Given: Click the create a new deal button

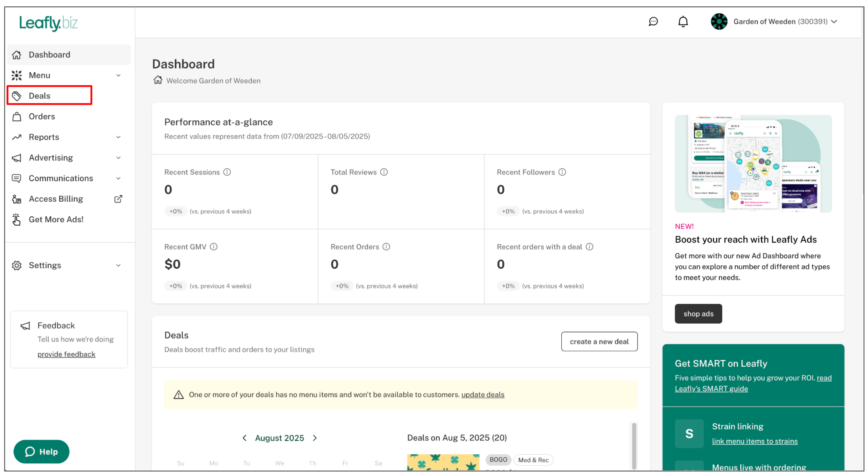Looking at the screenshot, I should pyautogui.click(x=599, y=342).
